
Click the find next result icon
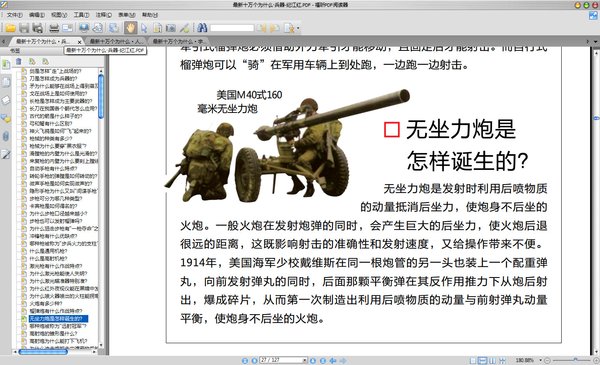(274, 28)
